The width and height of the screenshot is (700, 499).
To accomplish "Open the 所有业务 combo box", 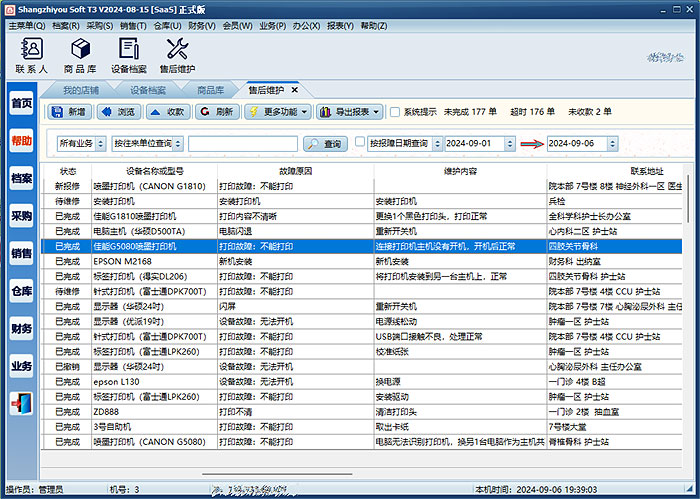I will (x=81, y=144).
